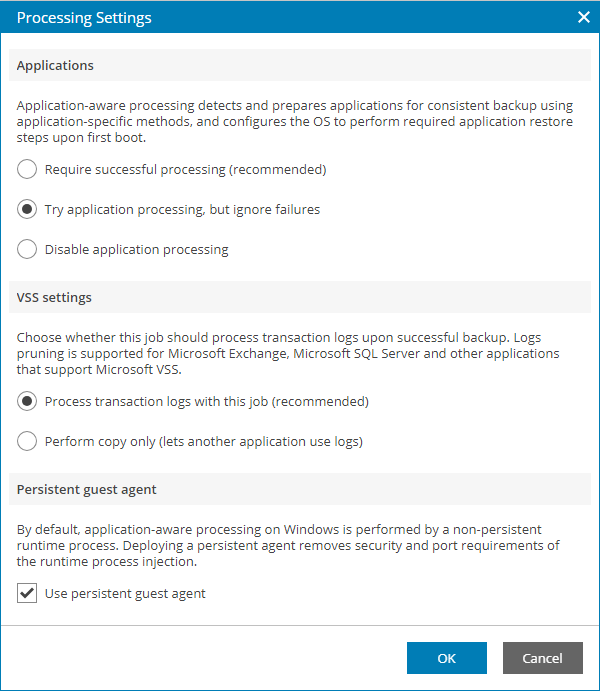Click the '(recommended)' text after Require successful processing

277,169
